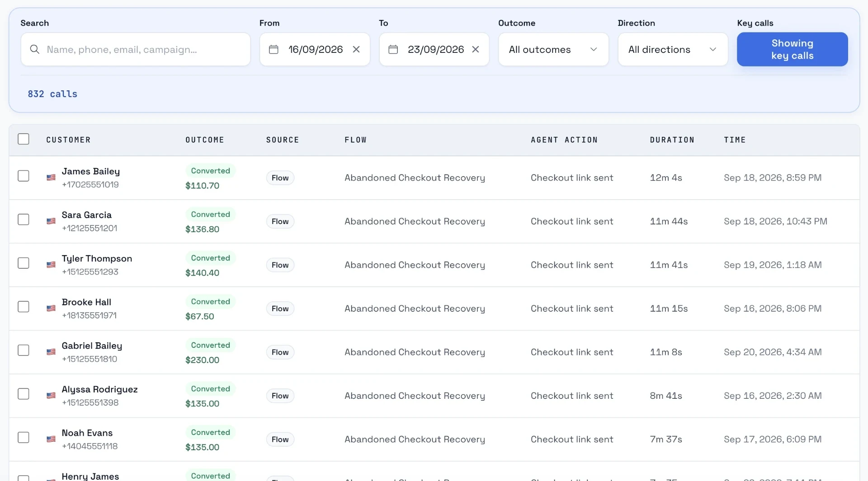The width and height of the screenshot is (868, 481).
Task: Click the Customer column header
Action: 68,140
